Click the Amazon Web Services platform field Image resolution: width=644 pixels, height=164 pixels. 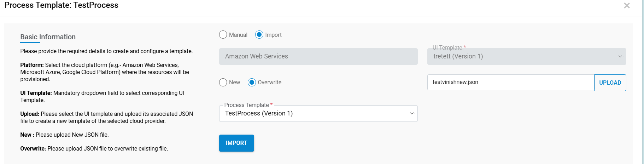[318, 56]
